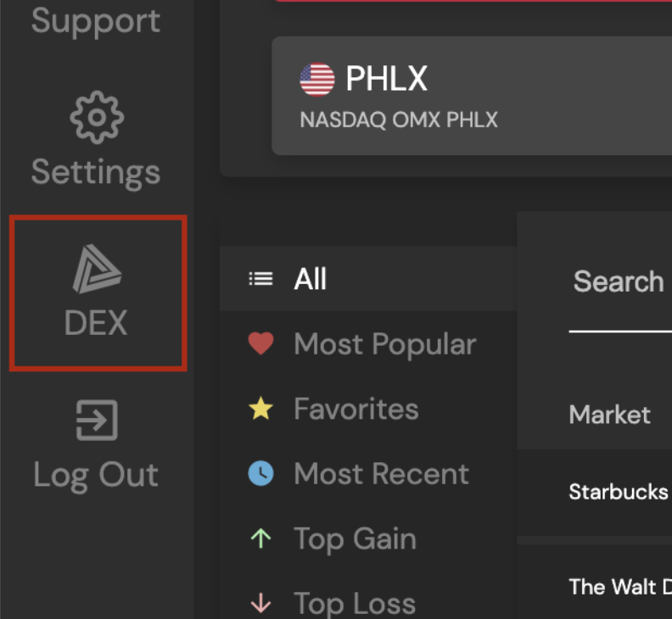This screenshot has height=619, width=672.
Task: Filter by Most Recent markets
Action: click(368, 473)
